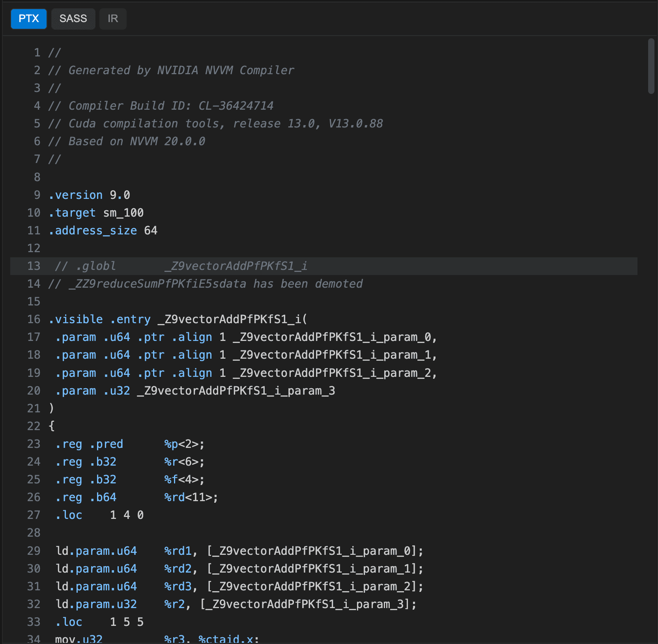Select line number 1 in the gutter

[37, 52]
